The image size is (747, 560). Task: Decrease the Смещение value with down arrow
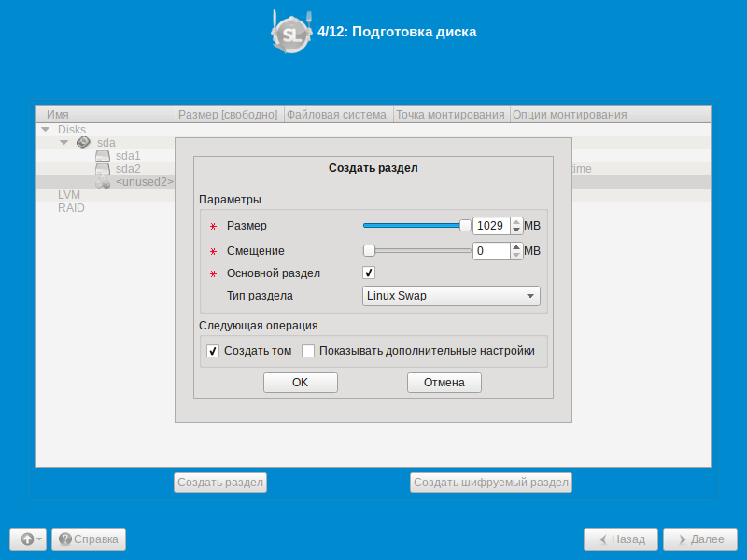(516, 255)
